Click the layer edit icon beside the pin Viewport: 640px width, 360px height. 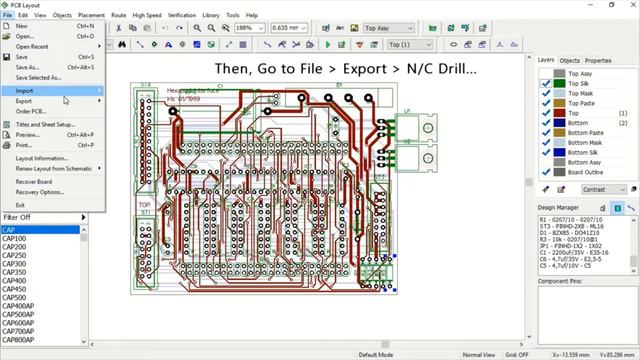tap(561, 189)
